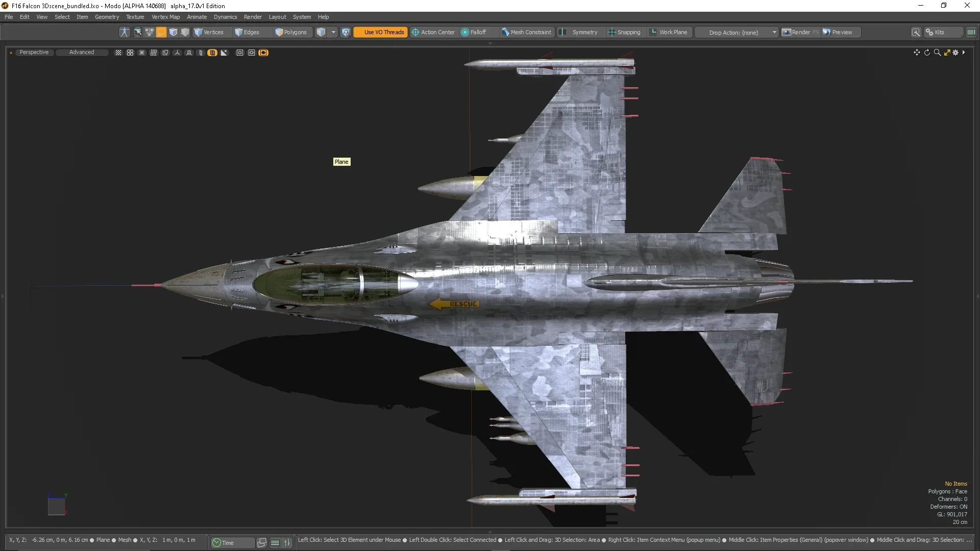Click the green vertical arrows status icon

[x=287, y=543]
